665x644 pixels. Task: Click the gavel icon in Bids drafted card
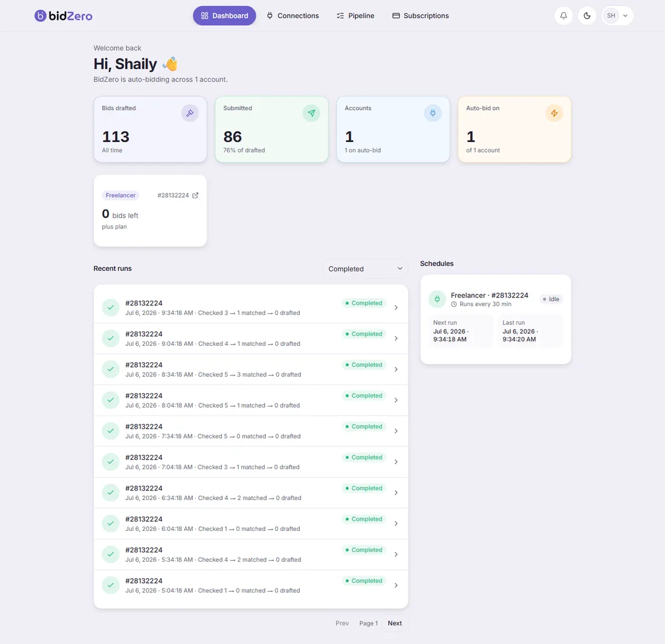[190, 113]
